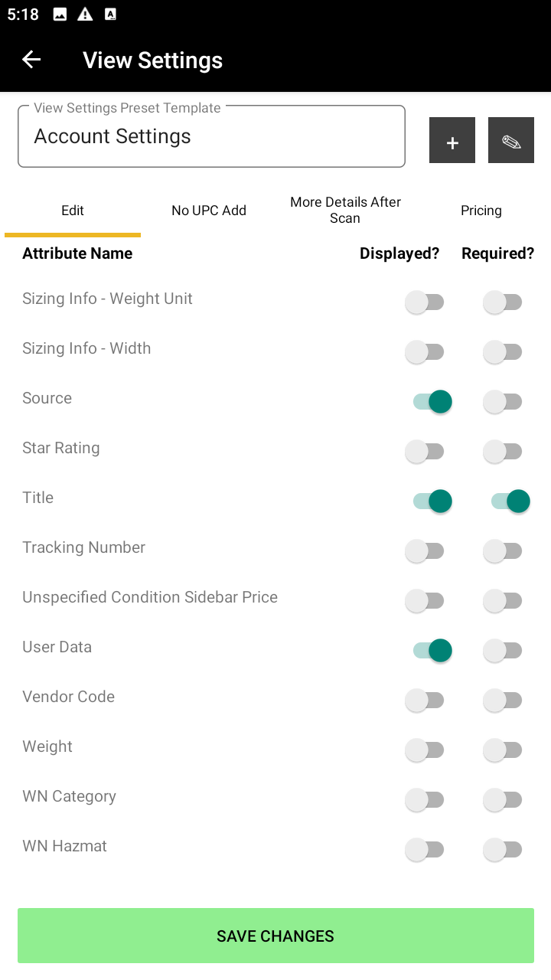Open the More Details After Scan tab
Viewport: 551px width, 980px height.
pyautogui.click(x=345, y=211)
